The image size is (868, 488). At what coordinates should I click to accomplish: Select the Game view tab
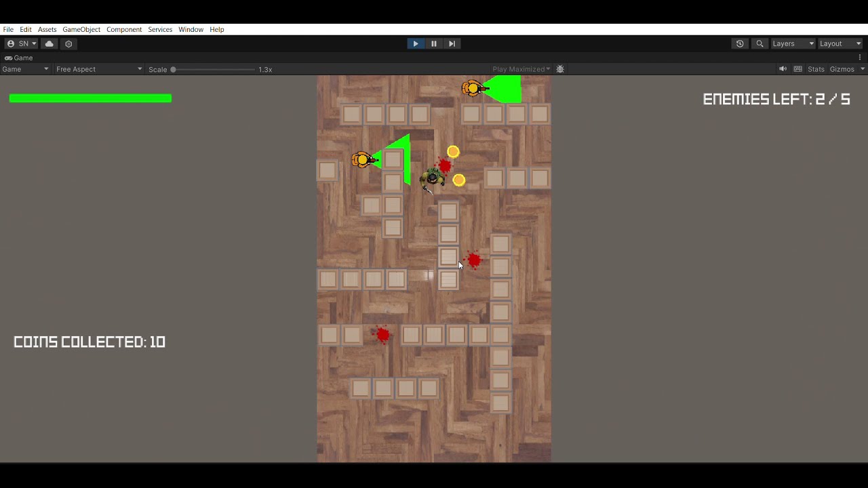point(19,58)
